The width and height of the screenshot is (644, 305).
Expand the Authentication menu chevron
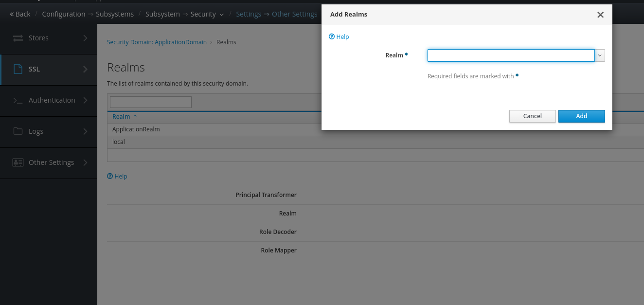[x=85, y=100]
